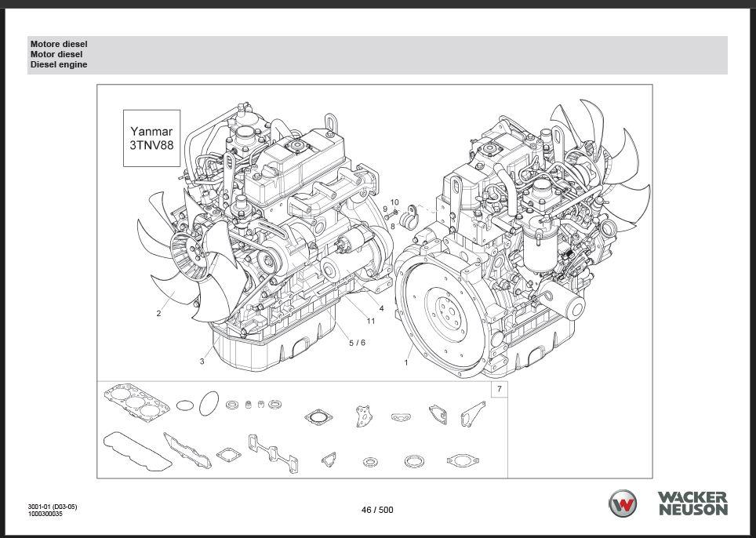Click the "Diesel engine" heading text
Image resolution: width=756 pixels, height=538 pixels.
coord(59,65)
